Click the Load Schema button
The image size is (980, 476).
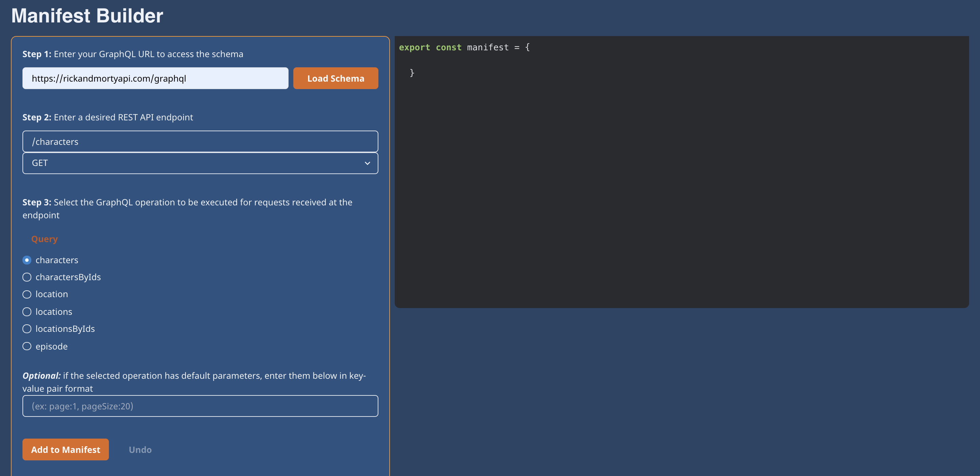335,78
